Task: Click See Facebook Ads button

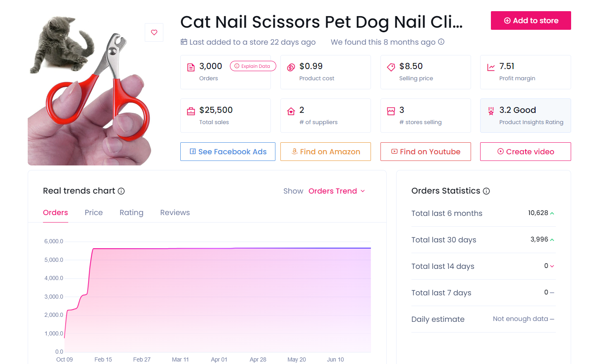Action: pyautogui.click(x=228, y=152)
